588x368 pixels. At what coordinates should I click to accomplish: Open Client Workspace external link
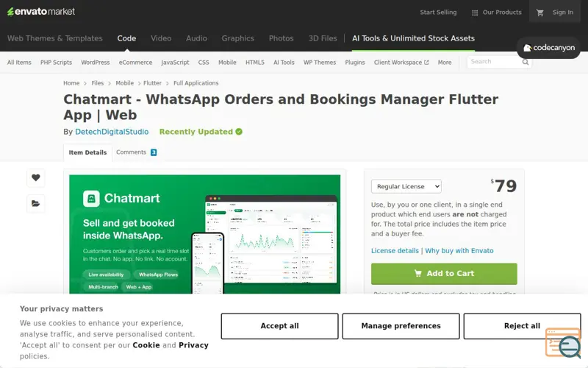[x=401, y=63]
